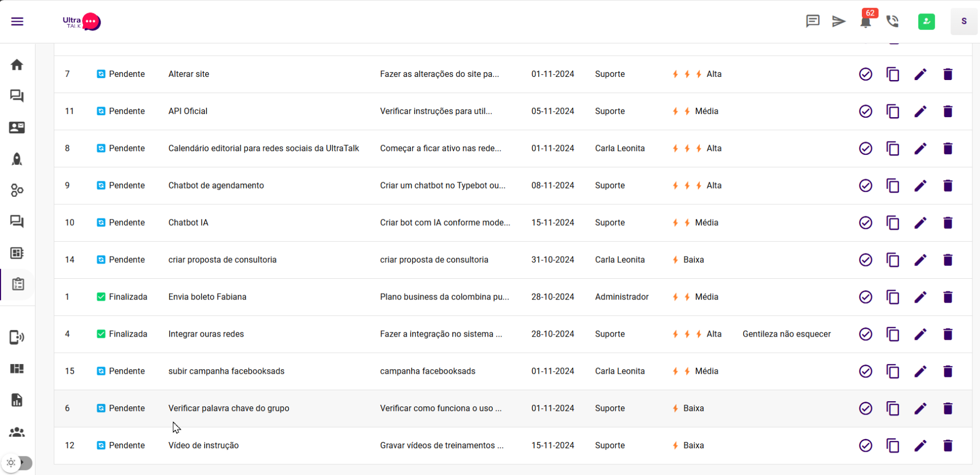Click Finalizada status icon for task 1
This screenshot has height=475, width=980.
tap(101, 297)
